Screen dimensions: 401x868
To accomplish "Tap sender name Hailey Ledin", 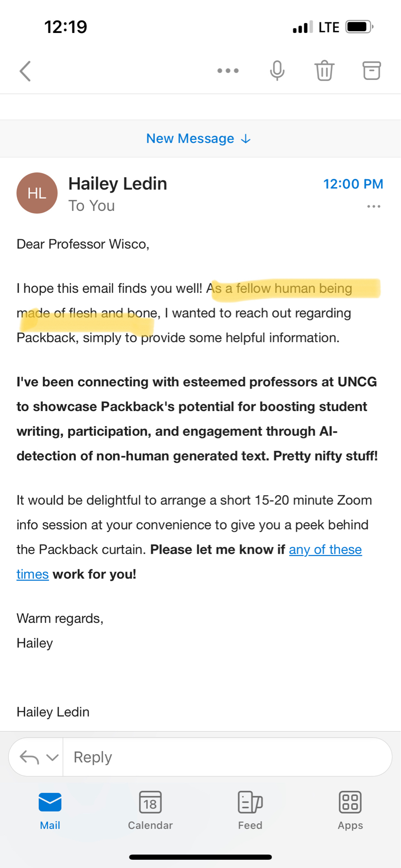I will point(117,184).
